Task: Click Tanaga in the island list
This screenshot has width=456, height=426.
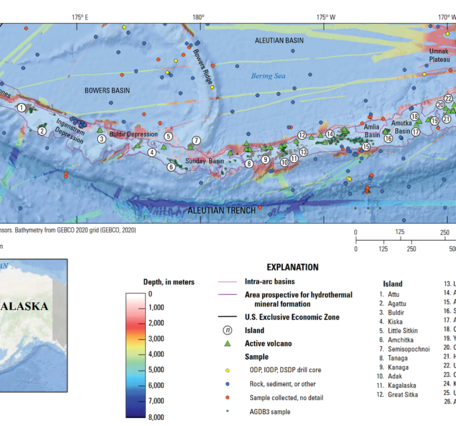Action: (398, 358)
